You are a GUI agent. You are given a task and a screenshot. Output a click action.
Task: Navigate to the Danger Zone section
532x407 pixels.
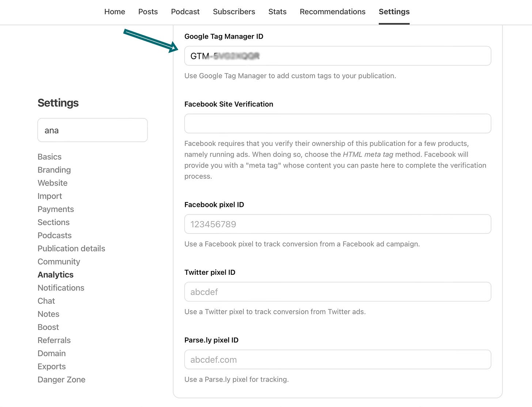(61, 380)
